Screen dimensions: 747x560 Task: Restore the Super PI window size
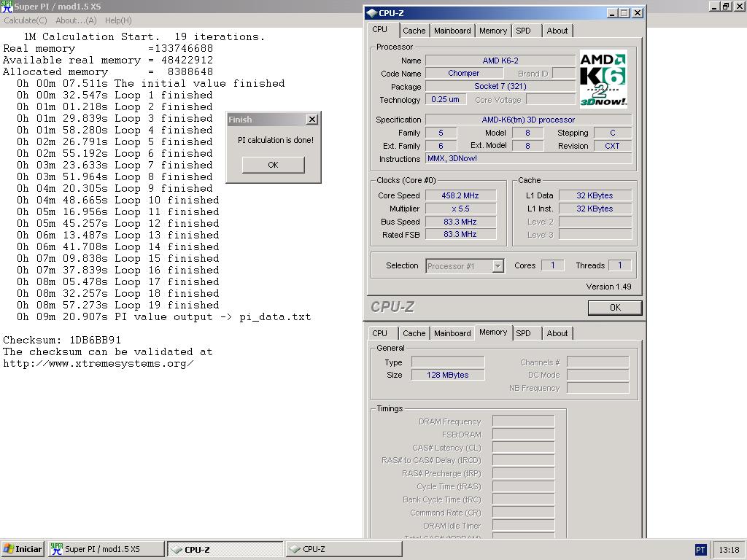726,6
